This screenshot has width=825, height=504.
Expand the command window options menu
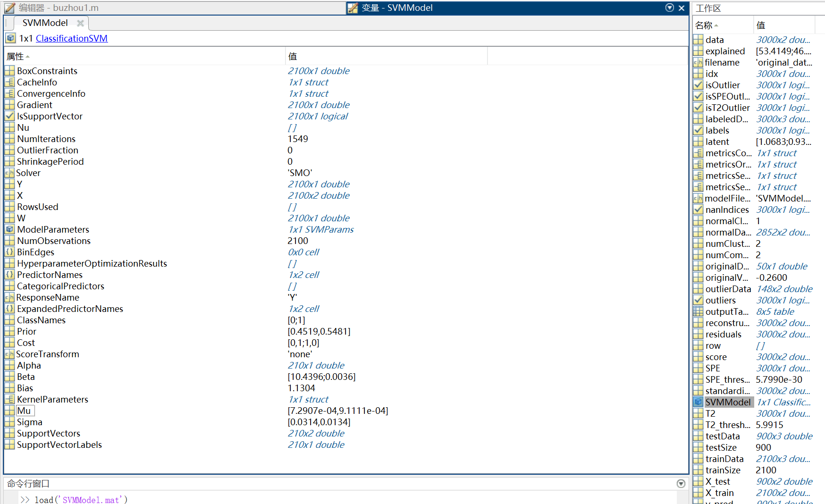[681, 484]
